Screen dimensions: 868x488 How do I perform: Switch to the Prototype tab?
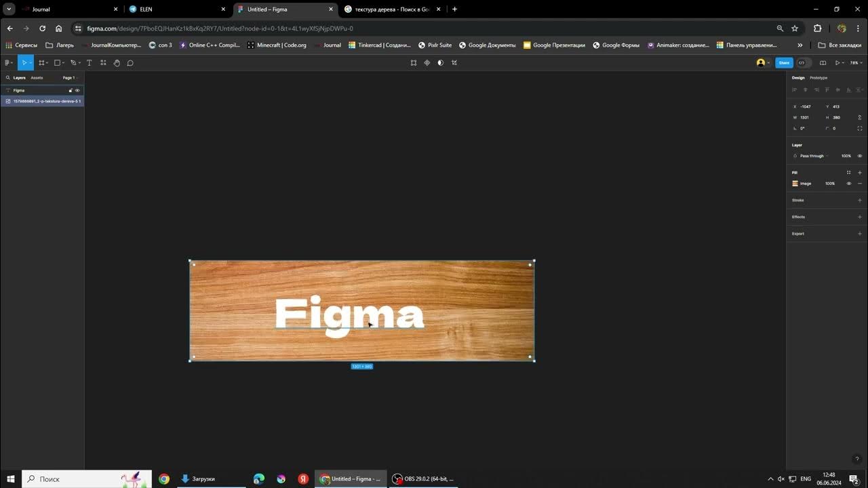pyautogui.click(x=818, y=78)
